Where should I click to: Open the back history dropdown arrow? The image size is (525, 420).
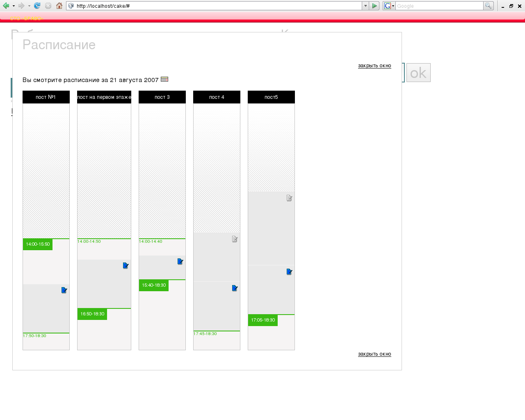click(14, 6)
